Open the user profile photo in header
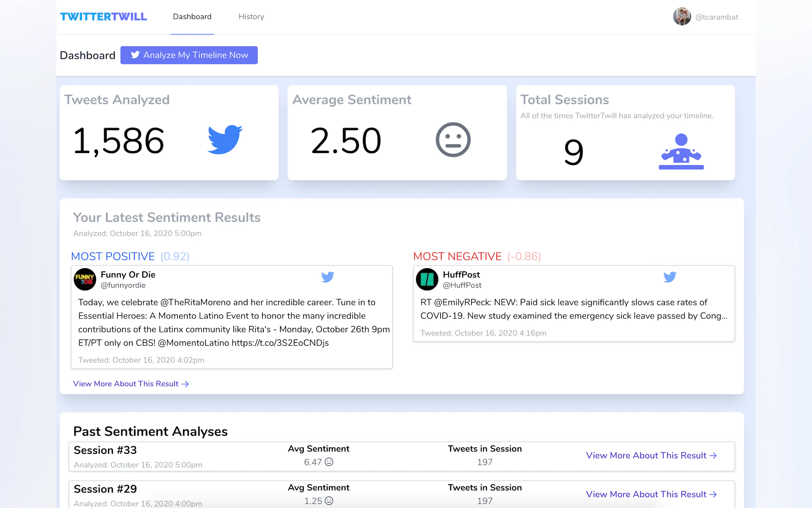Screen dimensions: 812x508 click(682, 16)
